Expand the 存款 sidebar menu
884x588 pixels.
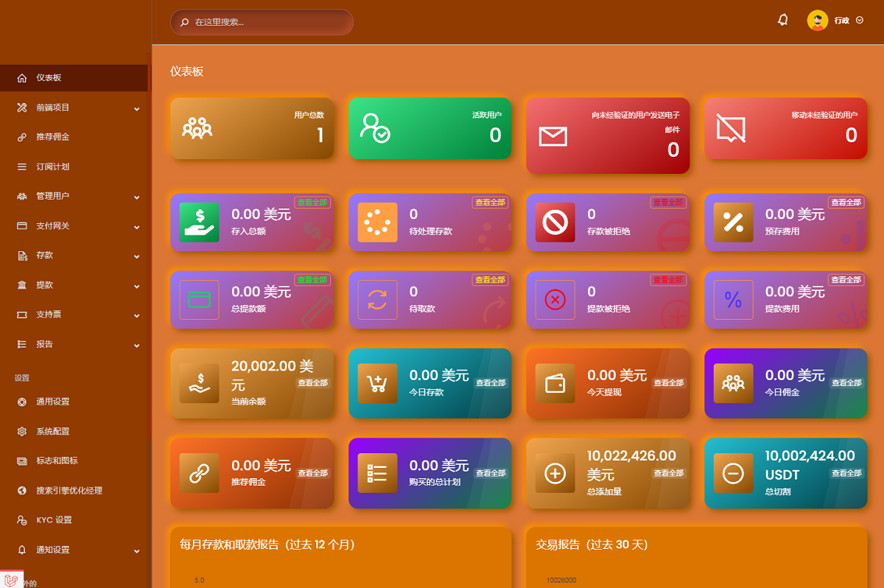[x=74, y=255]
